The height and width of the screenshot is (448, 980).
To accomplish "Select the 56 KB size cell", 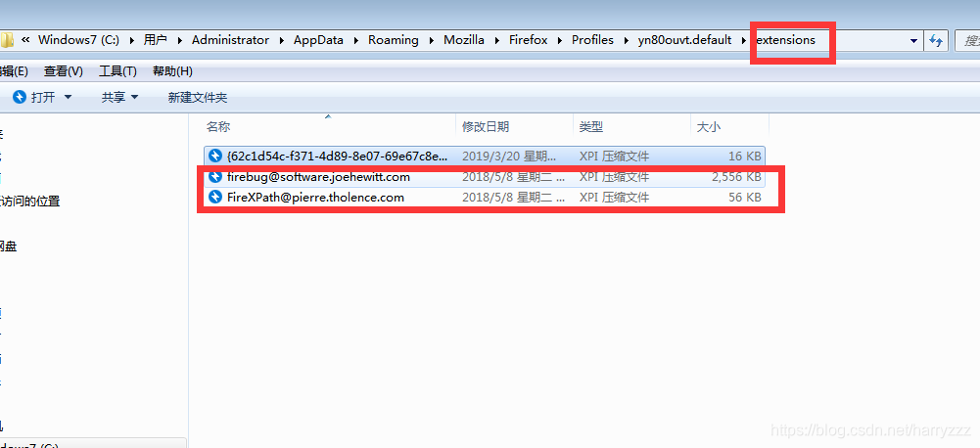I will click(x=744, y=198).
